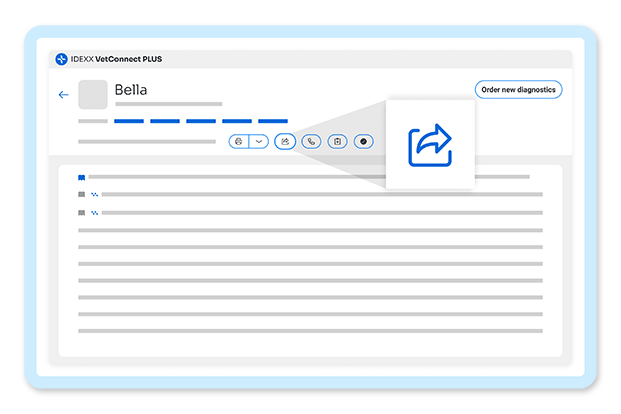Viewport: 621px width, 414px height.
Task: Click the trend graph icon in third row
Action: tap(94, 213)
